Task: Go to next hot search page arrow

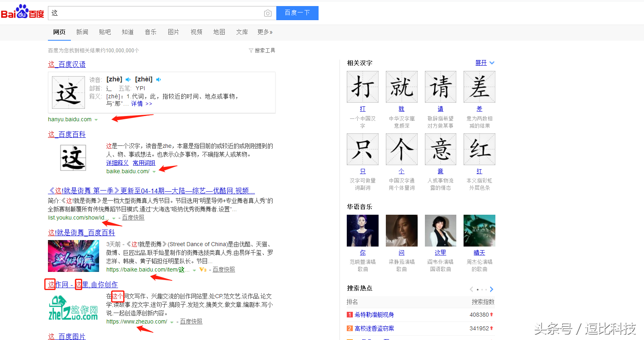Action: pos(491,289)
